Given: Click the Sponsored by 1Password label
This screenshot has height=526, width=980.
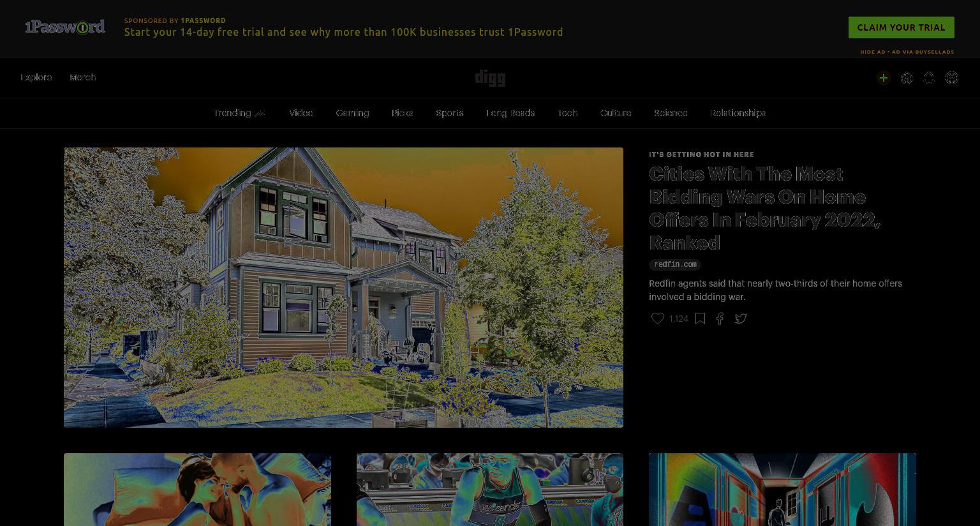Looking at the screenshot, I should [x=175, y=20].
